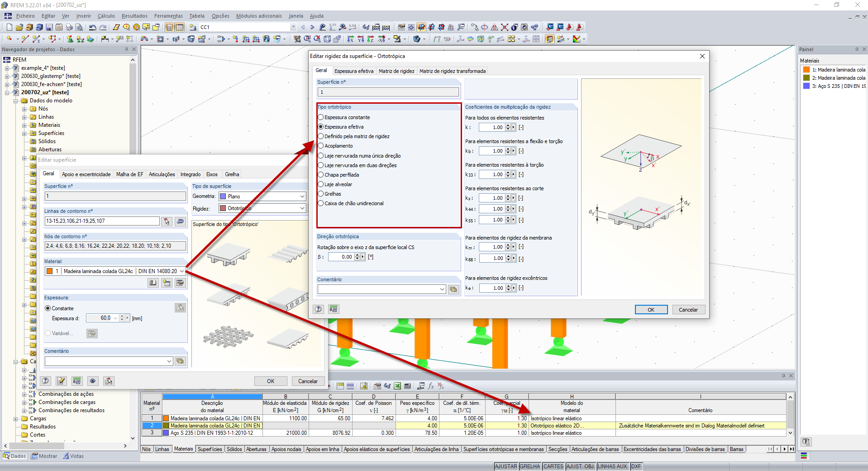Viewport: 868px width, 471px height.
Task: Click the Undo arrow in the toolbar
Action: click(92, 27)
